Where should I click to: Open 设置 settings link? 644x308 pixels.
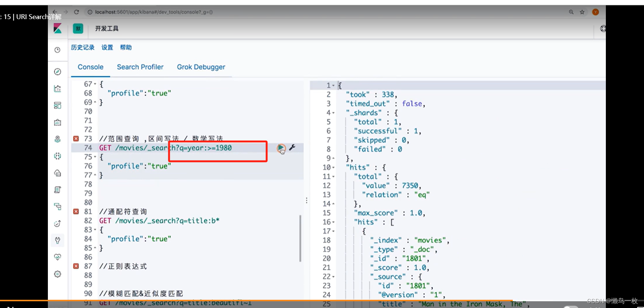(x=107, y=48)
